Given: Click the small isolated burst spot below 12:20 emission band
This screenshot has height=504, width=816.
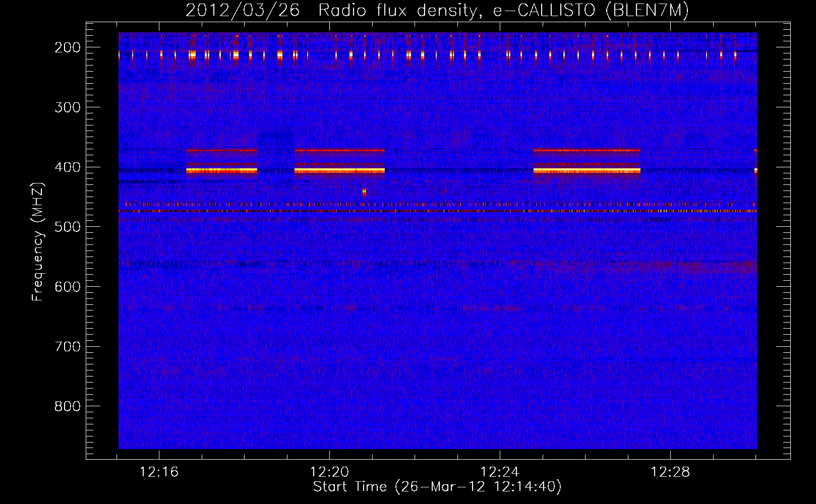Looking at the screenshot, I should (x=364, y=192).
